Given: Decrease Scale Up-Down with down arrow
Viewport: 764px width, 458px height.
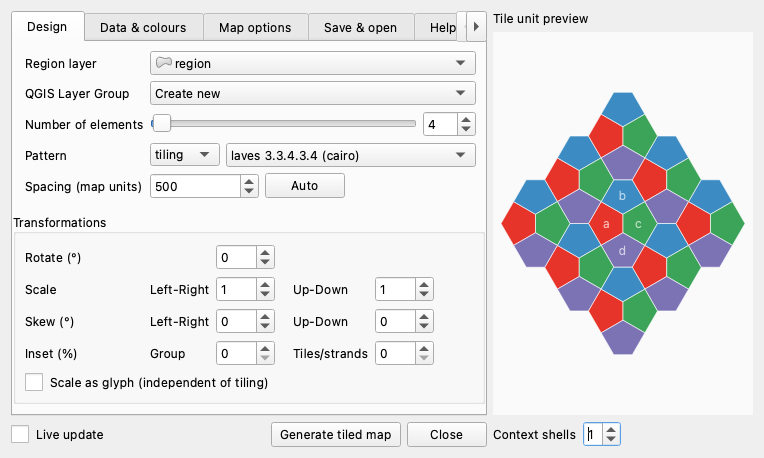Looking at the screenshot, I should [424, 295].
